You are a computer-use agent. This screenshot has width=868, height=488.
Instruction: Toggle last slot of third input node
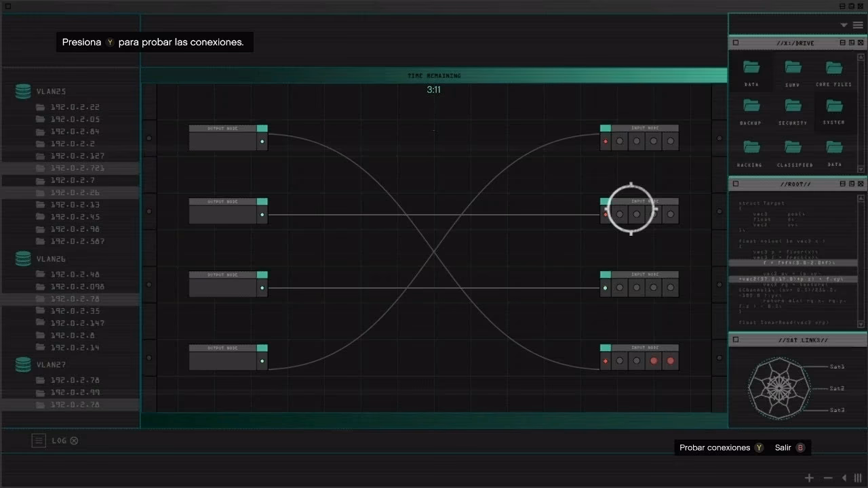click(x=671, y=287)
